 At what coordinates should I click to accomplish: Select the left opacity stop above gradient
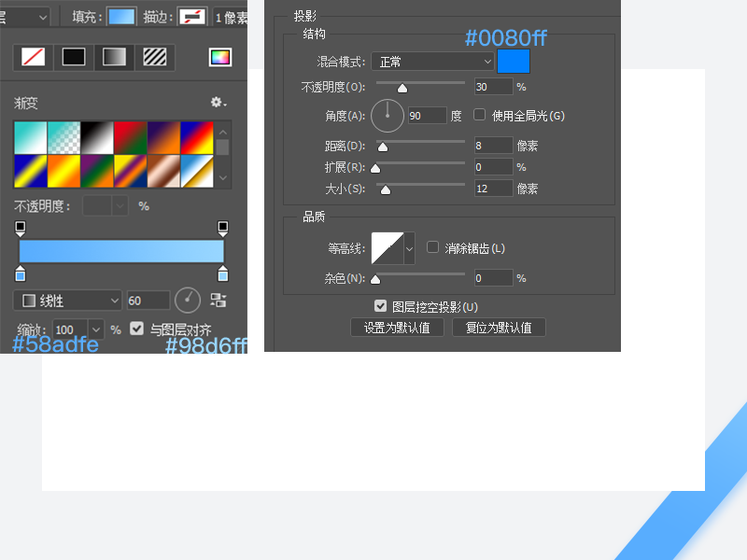click(20, 229)
